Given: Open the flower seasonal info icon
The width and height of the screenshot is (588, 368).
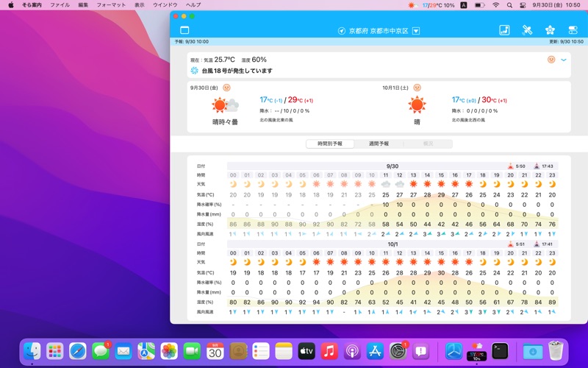Looking at the screenshot, I should point(550,30).
